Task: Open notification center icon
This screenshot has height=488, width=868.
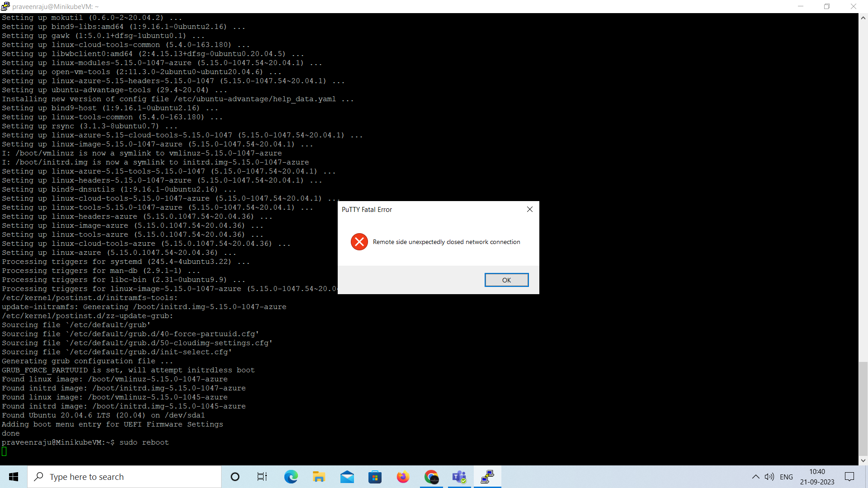Action: (x=849, y=477)
